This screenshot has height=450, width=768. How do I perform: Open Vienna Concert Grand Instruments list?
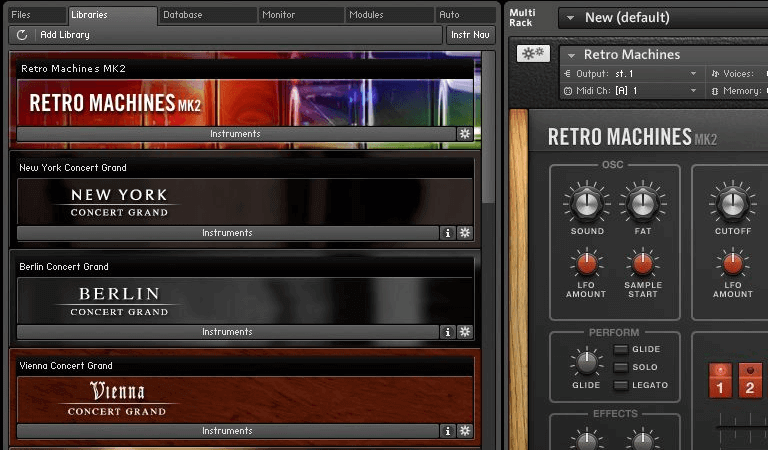tap(228, 431)
